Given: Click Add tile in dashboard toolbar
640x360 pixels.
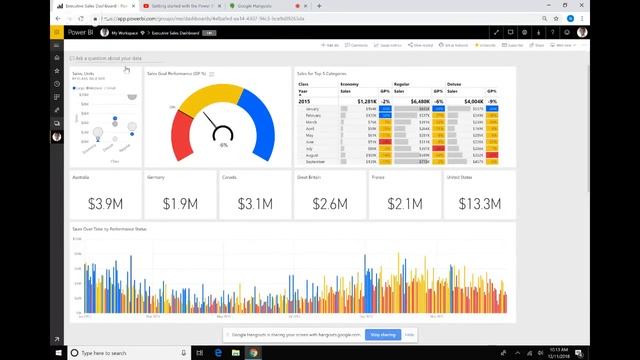Looking at the screenshot, I should coord(330,45).
